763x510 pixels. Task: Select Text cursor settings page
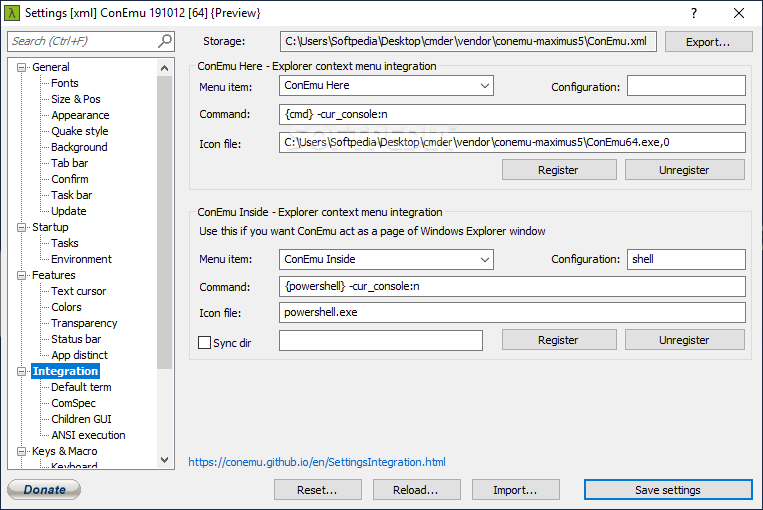click(78, 291)
